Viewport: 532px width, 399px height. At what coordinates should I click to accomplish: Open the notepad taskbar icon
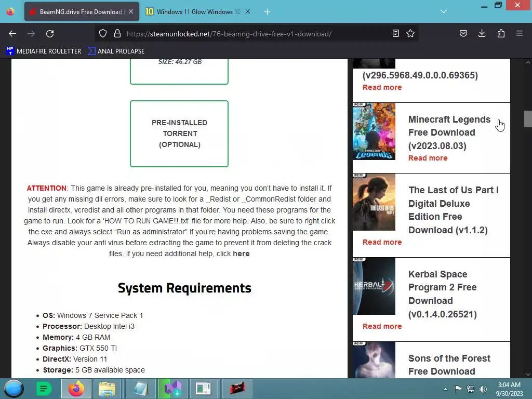(140, 389)
